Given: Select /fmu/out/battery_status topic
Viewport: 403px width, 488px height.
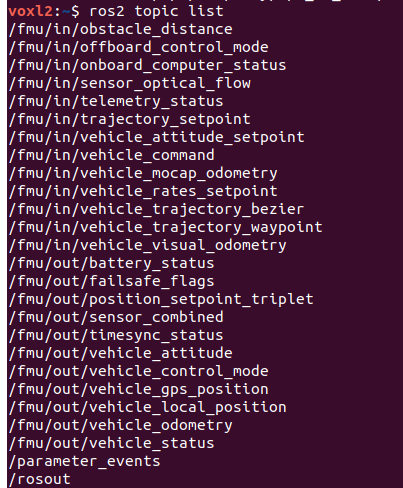Looking at the screenshot, I should pyautogui.click(x=112, y=263).
